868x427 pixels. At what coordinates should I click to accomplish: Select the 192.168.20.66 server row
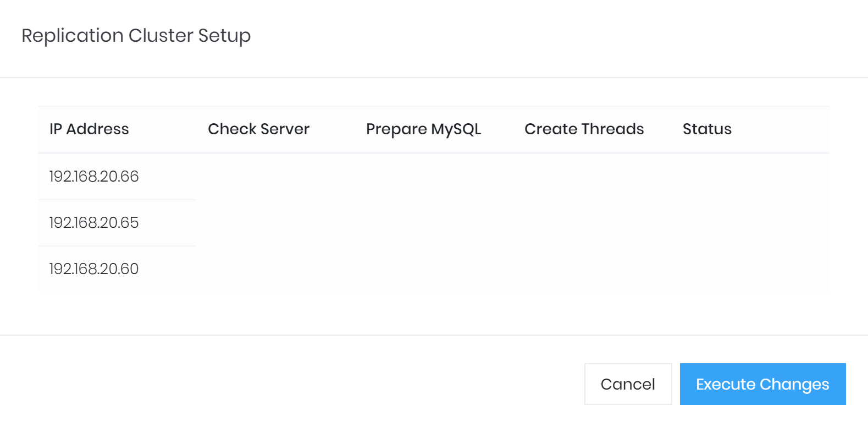point(94,177)
